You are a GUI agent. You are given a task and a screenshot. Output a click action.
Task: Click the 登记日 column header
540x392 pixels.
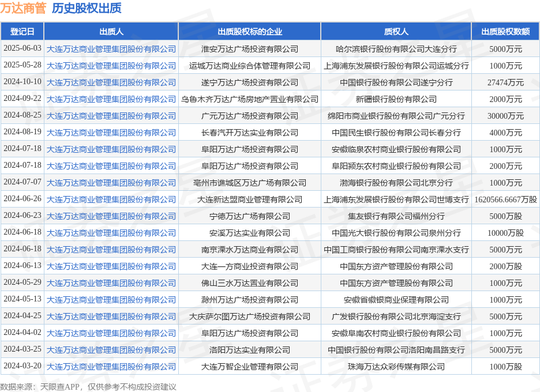click(22, 32)
